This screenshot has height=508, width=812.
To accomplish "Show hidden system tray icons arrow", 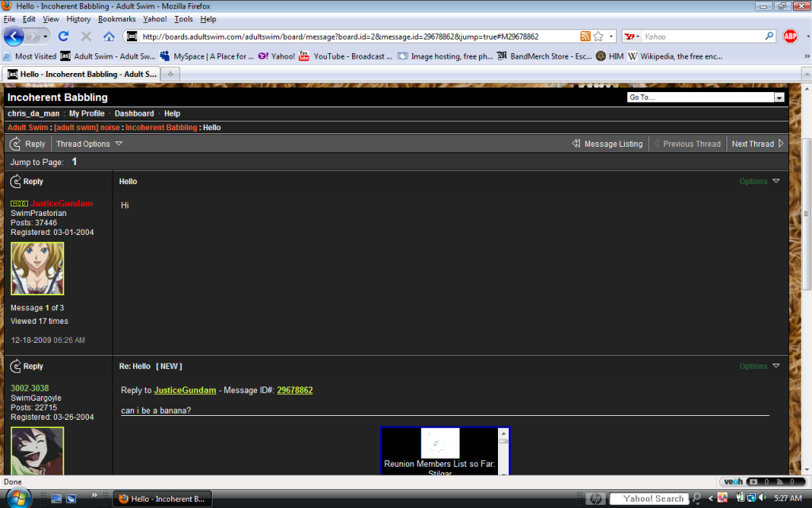I will click(711, 498).
